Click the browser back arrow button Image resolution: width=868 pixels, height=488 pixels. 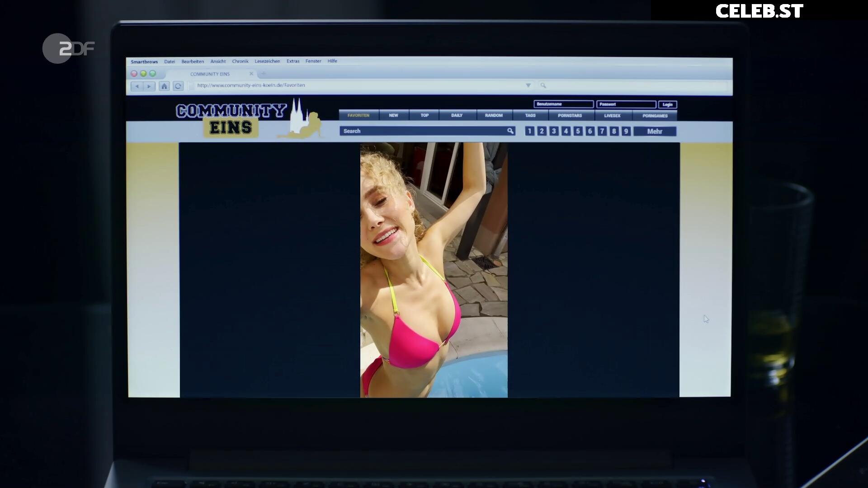point(137,86)
